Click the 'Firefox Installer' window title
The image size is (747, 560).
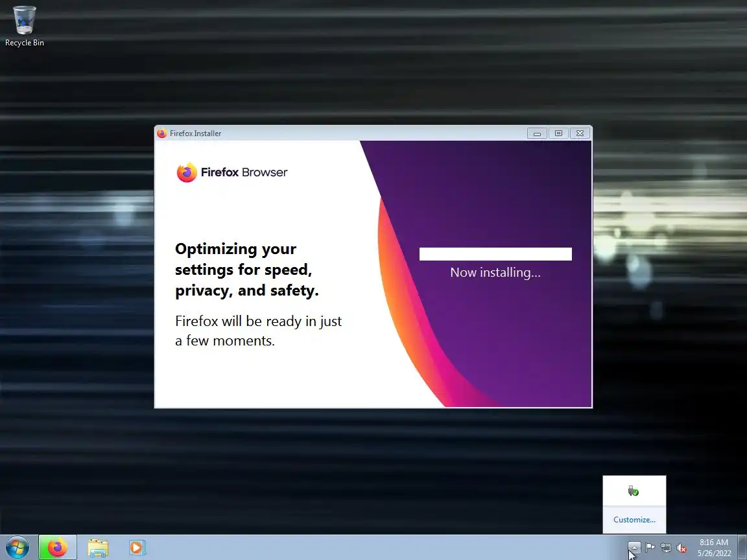point(195,134)
